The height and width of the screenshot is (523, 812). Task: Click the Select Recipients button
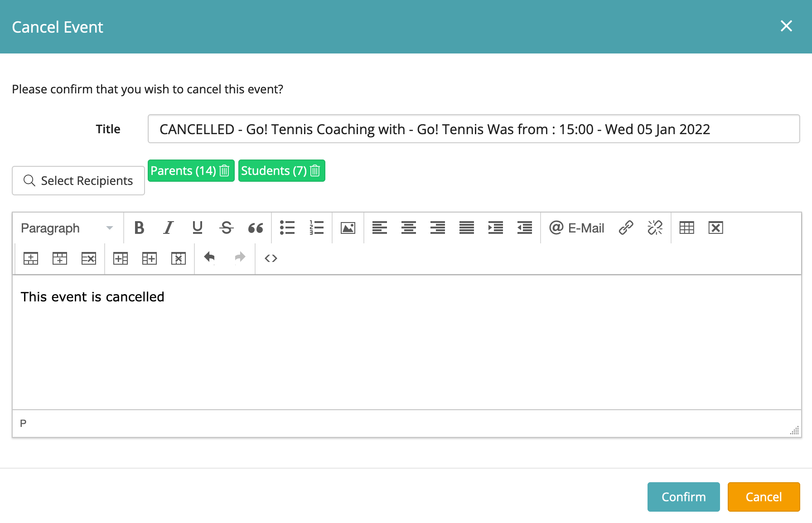[78, 181]
